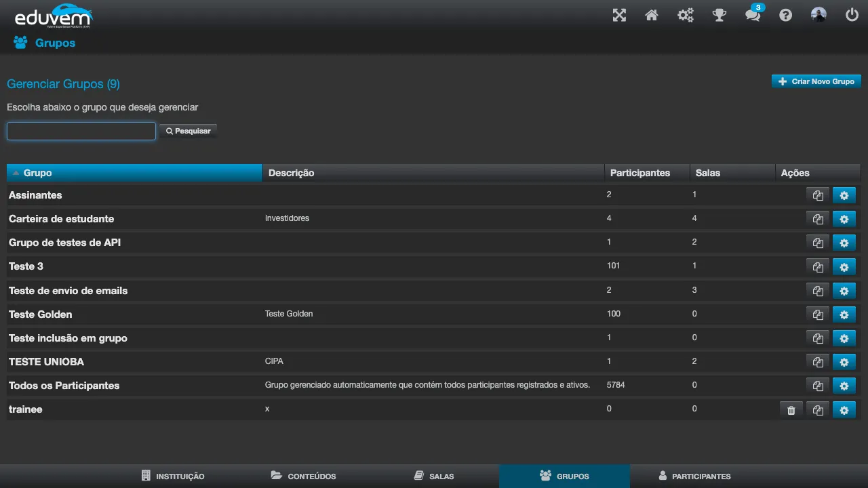
Task: Open the user avatar profile picture
Action: (819, 15)
